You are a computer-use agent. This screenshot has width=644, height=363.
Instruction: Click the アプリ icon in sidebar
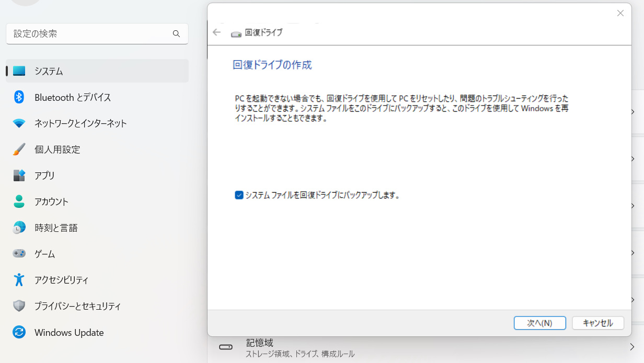(x=19, y=175)
